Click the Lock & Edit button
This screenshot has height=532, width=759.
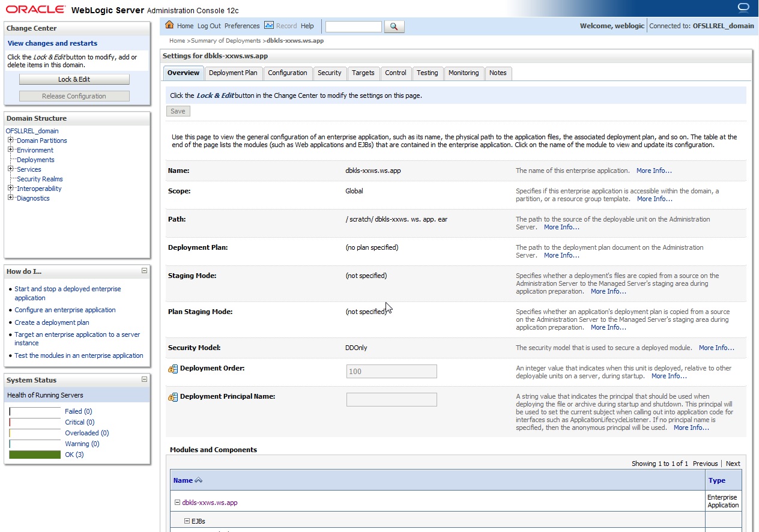[x=74, y=79]
